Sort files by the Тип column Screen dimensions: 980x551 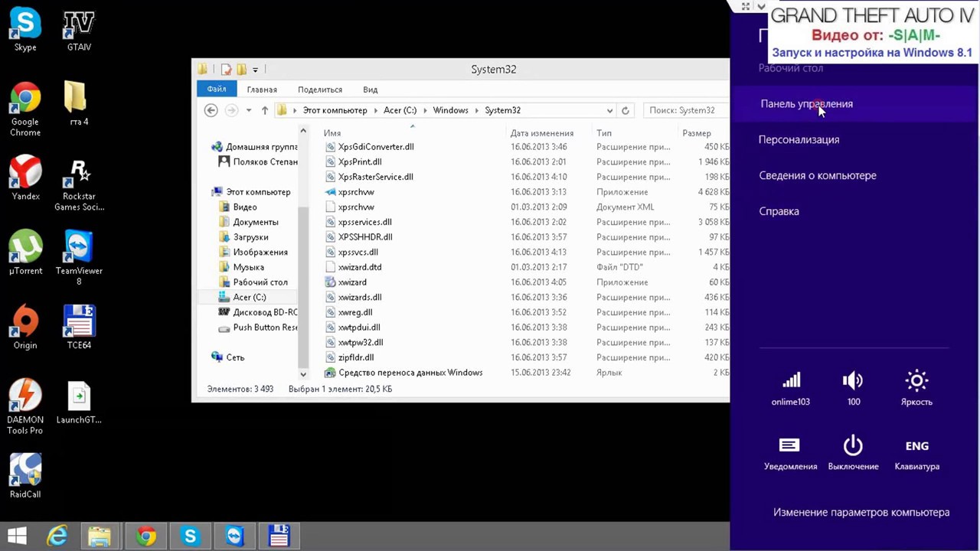click(604, 133)
